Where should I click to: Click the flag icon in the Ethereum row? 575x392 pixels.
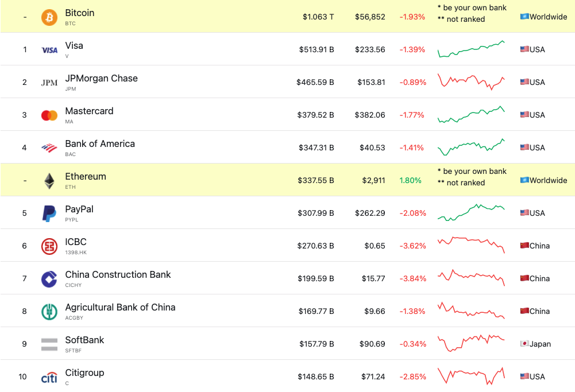click(x=524, y=180)
